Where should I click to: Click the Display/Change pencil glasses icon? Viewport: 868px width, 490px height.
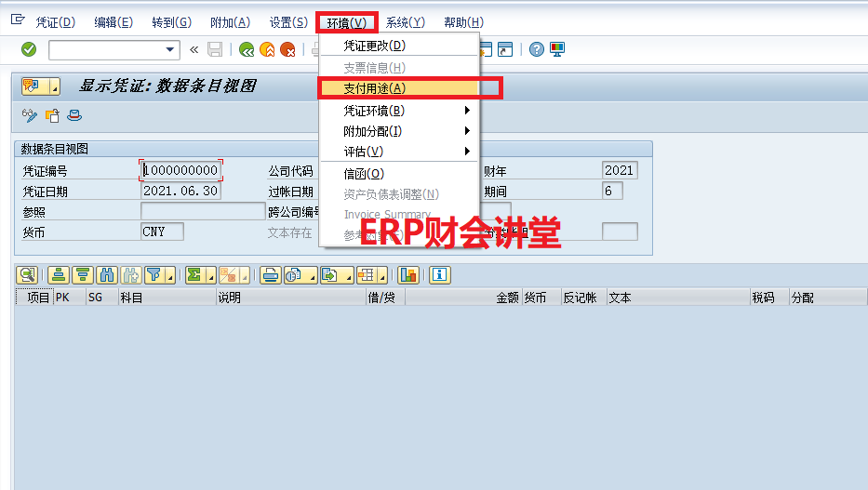[30, 115]
